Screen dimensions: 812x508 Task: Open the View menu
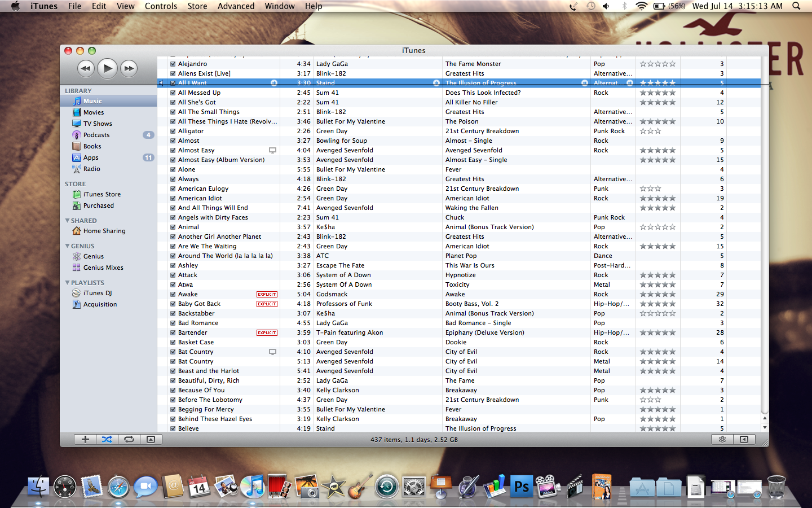pos(125,6)
